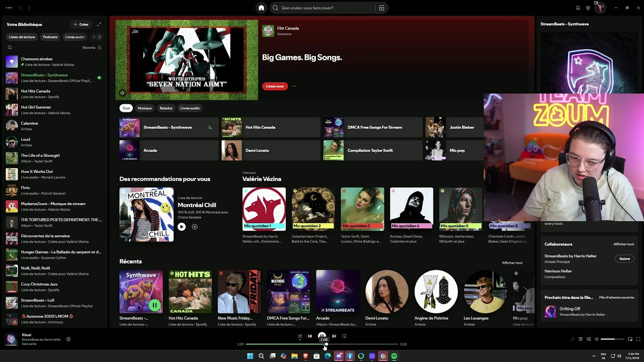Play the Montréal Chill playlist

tap(182, 227)
